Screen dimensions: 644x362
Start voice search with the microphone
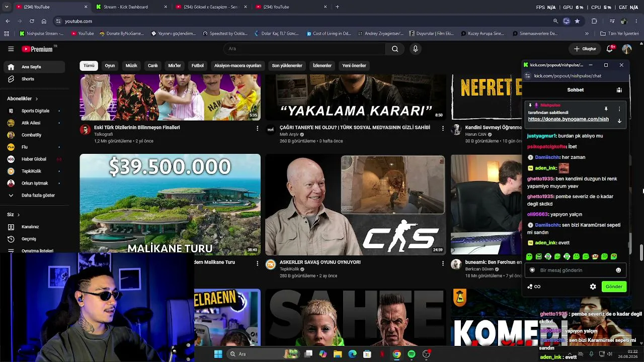click(415, 49)
